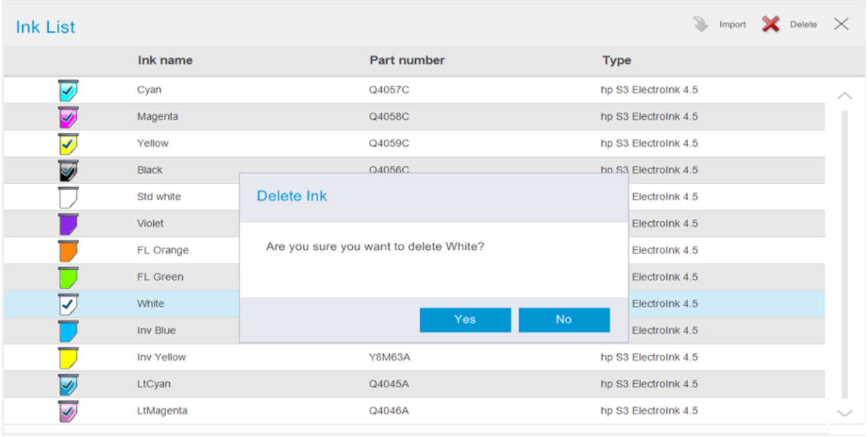Image resolution: width=868 pixels, height=437 pixels.
Task: Click the Part number column header
Action: click(407, 60)
